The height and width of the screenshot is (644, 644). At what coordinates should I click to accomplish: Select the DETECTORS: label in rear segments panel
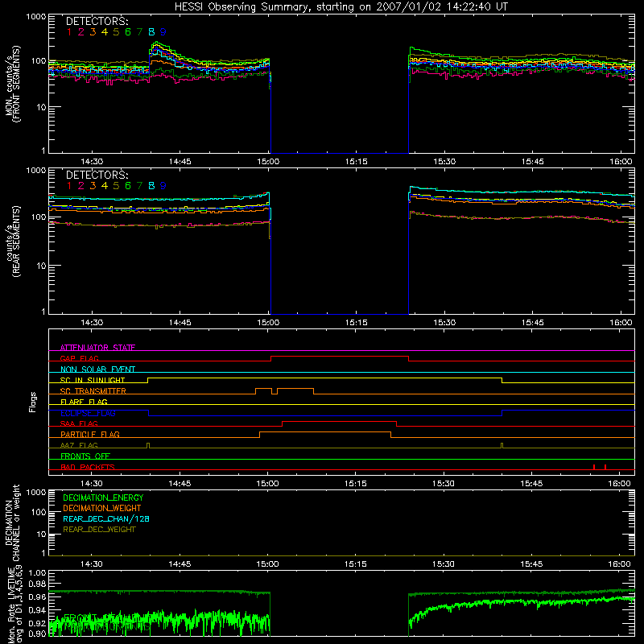(x=97, y=175)
